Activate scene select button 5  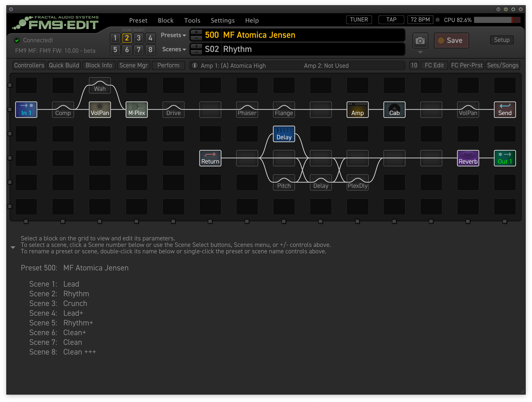coord(115,50)
